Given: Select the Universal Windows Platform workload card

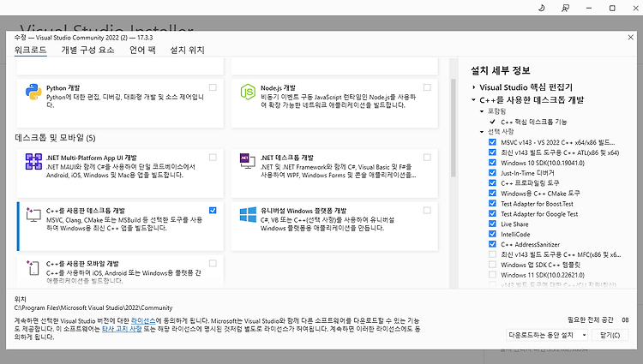Looking at the screenshot, I should pos(334,226).
